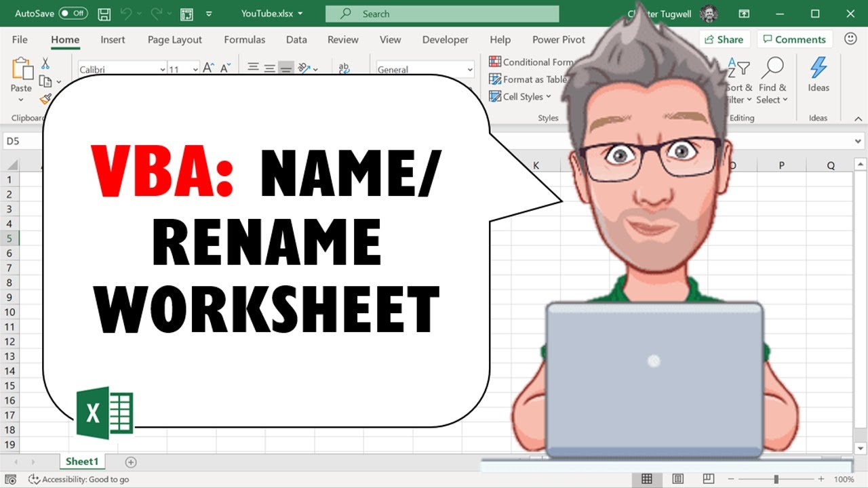Image resolution: width=868 pixels, height=488 pixels.
Task: Click the zoom in plus button
Action: click(821, 479)
